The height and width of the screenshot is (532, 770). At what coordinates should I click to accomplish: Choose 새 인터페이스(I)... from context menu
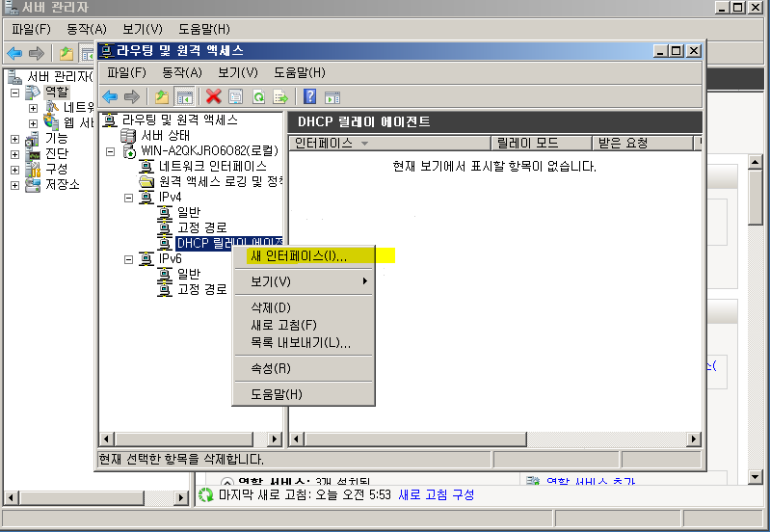point(303,256)
